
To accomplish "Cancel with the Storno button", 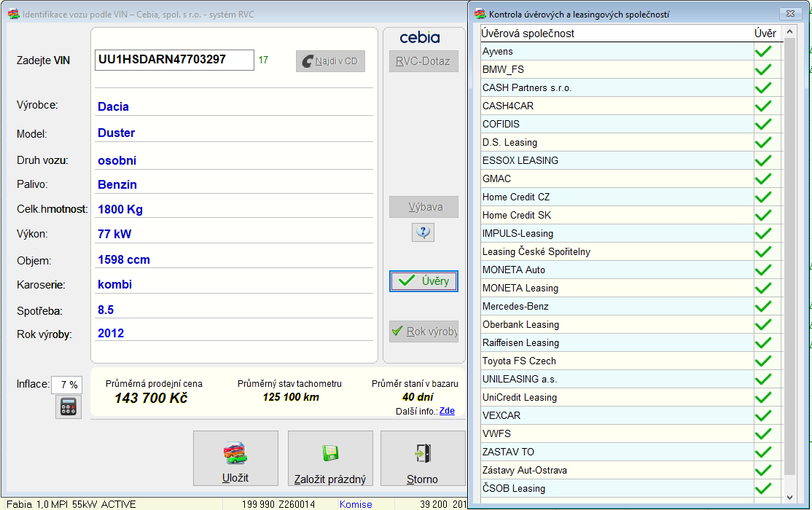I will 423,458.
